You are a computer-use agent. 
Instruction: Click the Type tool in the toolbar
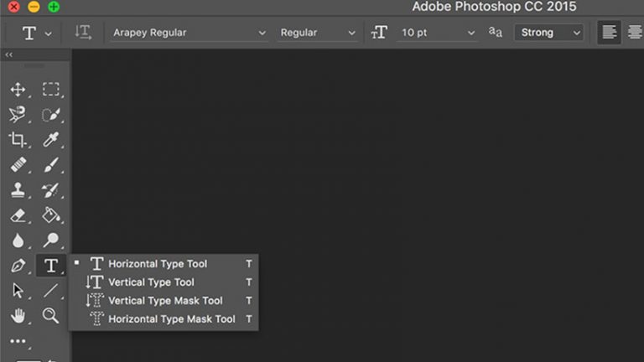tap(51, 266)
